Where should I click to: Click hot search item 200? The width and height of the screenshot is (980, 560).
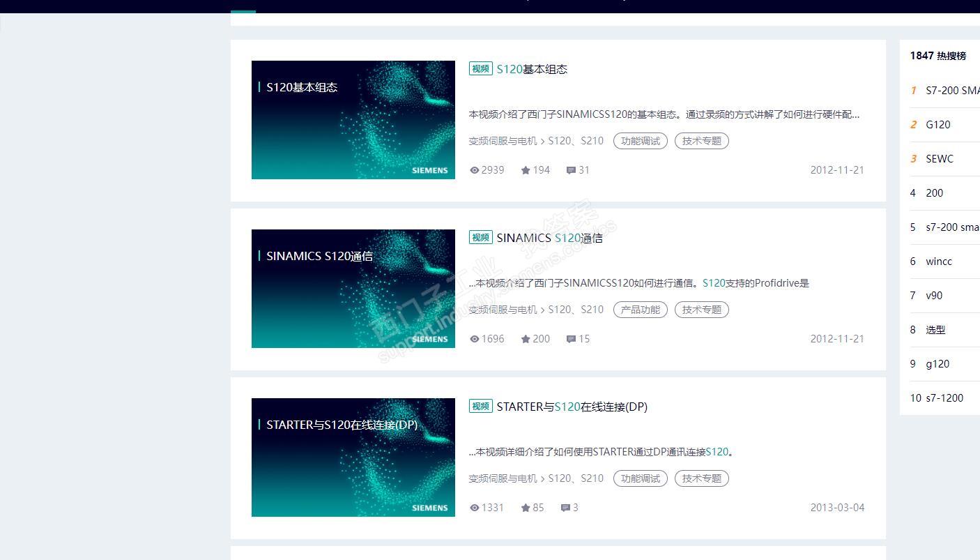935,193
